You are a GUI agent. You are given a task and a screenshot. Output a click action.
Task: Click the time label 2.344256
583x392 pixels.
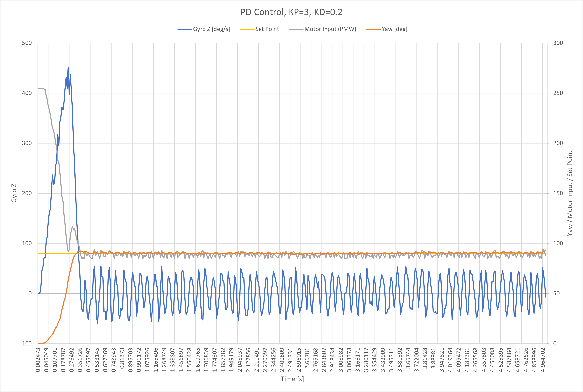(273, 360)
